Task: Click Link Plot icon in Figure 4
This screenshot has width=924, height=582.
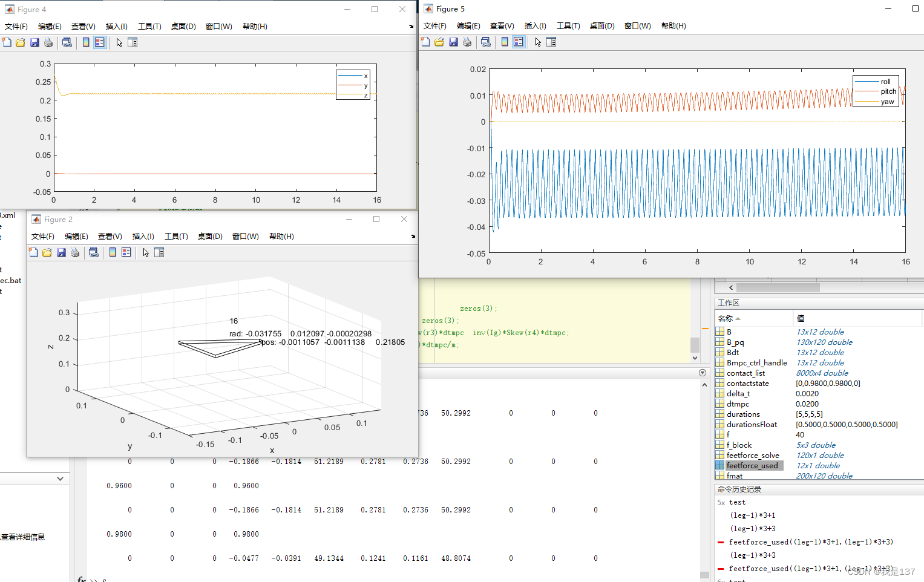Action: (x=67, y=42)
